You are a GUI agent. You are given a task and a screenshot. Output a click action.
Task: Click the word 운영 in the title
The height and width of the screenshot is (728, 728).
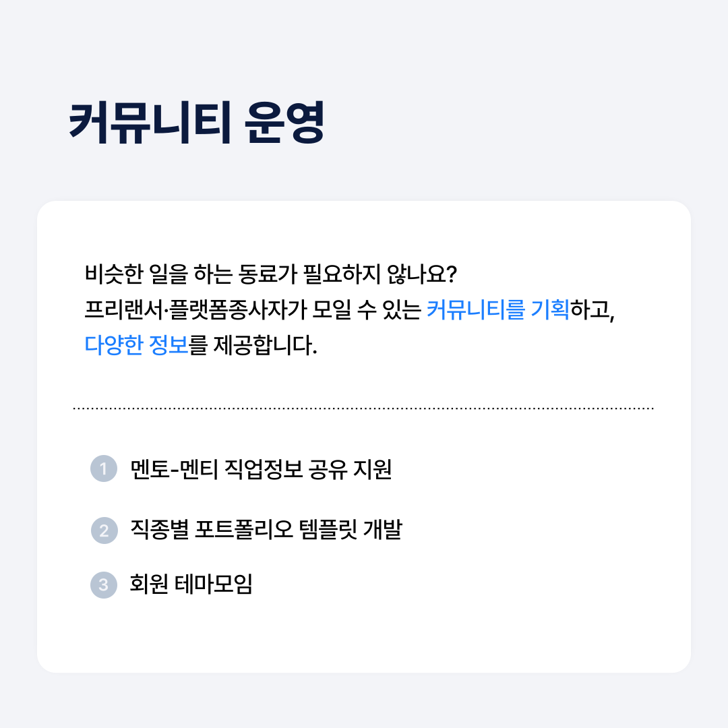[284, 123]
